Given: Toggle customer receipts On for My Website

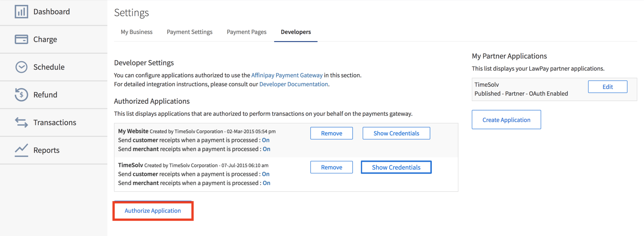Looking at the screenshot, I should 266,140.
